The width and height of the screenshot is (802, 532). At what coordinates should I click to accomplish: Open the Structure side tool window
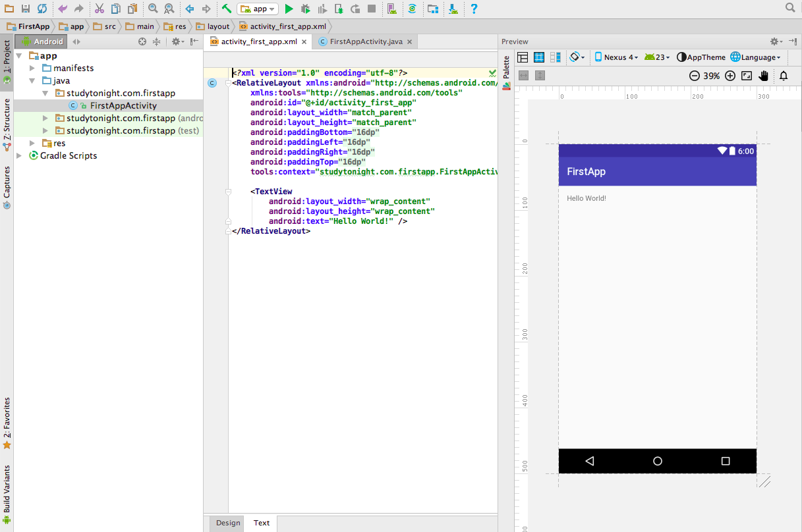pyautogui.click(x=7, y=124)
